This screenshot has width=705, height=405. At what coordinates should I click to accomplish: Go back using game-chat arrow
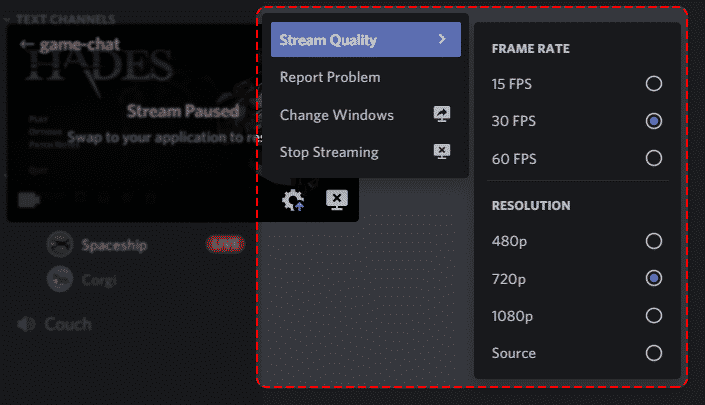click(x=27, y=44)
